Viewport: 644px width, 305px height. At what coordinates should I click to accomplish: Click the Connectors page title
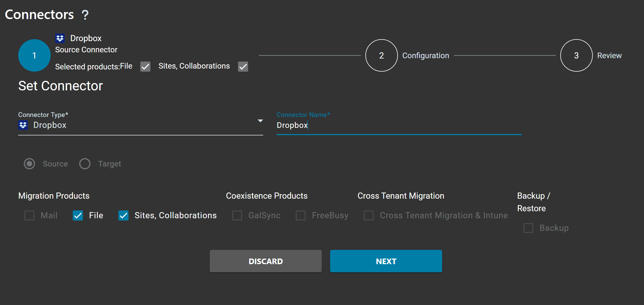click(x=39, y=15)
